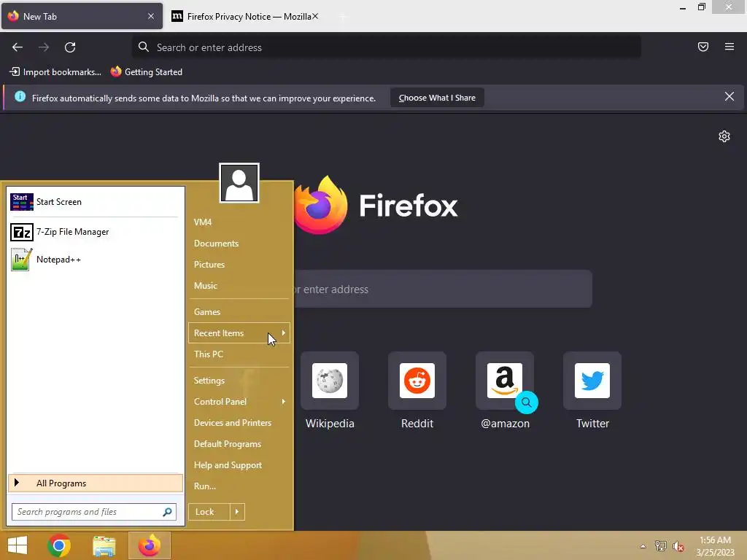Screen dimensions: 747x560
Task: Open the Lock button's power options arrow
Action: click(x=237, y=512)
